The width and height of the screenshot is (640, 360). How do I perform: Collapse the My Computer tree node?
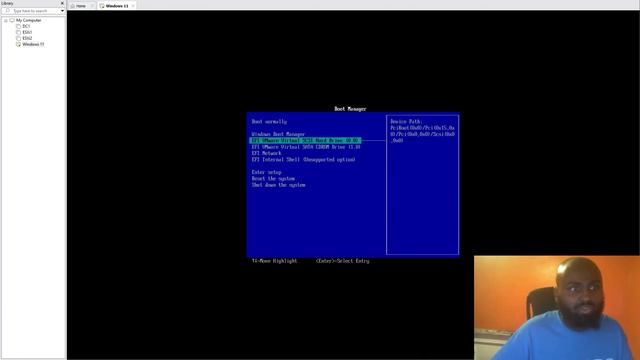click(x=6, y=20)
